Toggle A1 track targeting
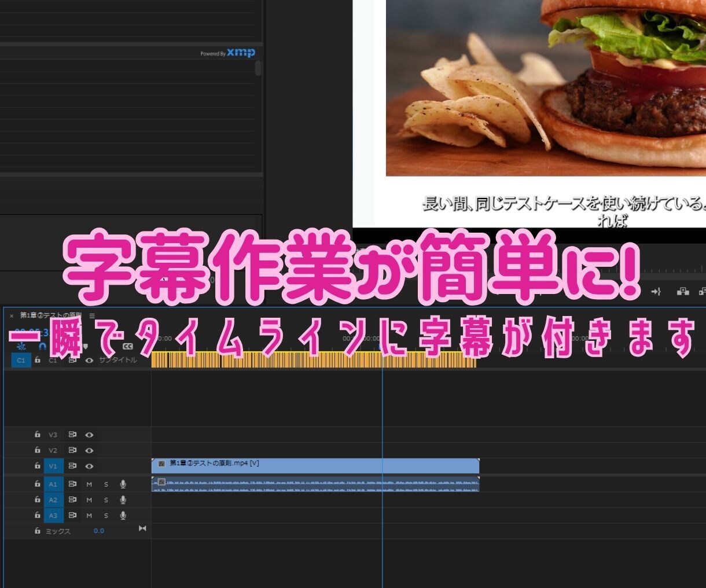Image resolution: width=706 pixels, height=588 pixels. click(53, 484)
